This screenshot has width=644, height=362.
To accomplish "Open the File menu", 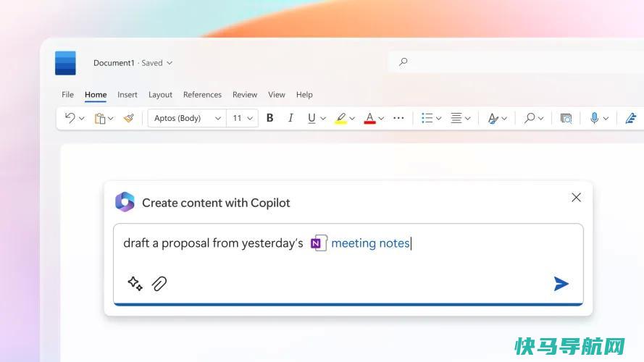I will (x=68, y=94).
